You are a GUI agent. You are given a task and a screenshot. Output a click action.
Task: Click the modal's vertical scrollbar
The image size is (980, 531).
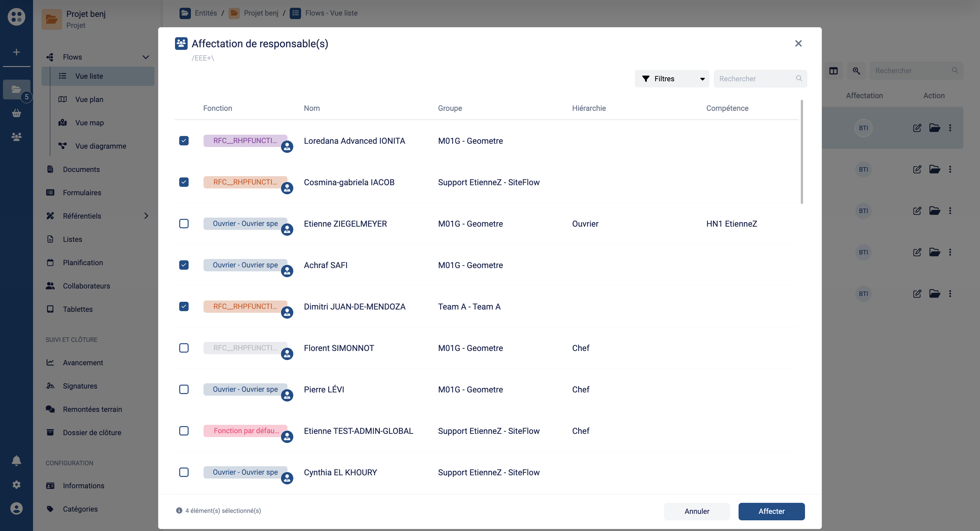click(801, 152)
